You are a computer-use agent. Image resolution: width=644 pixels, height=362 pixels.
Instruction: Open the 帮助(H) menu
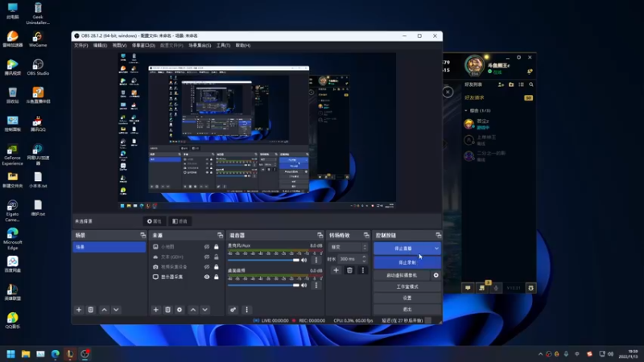tap(243, 45)
